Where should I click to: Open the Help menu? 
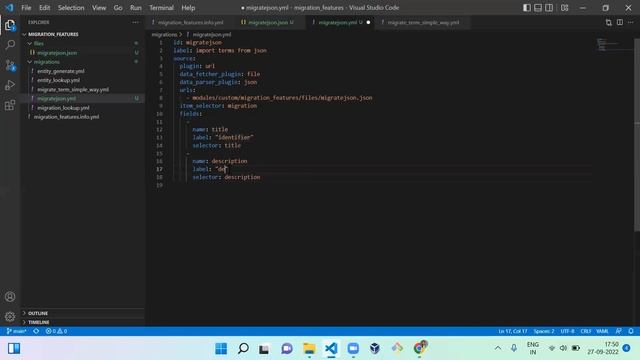pyautogui.click(x=188, y=8)
